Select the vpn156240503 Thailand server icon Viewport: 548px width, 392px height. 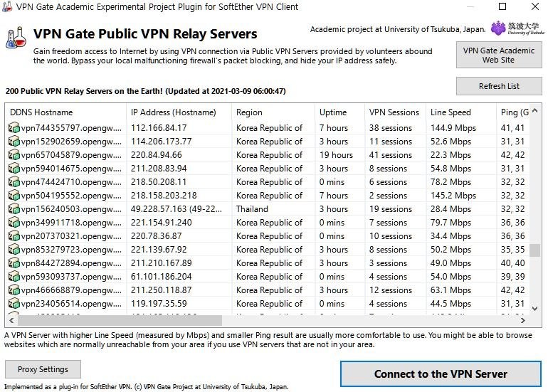[14, 209]
